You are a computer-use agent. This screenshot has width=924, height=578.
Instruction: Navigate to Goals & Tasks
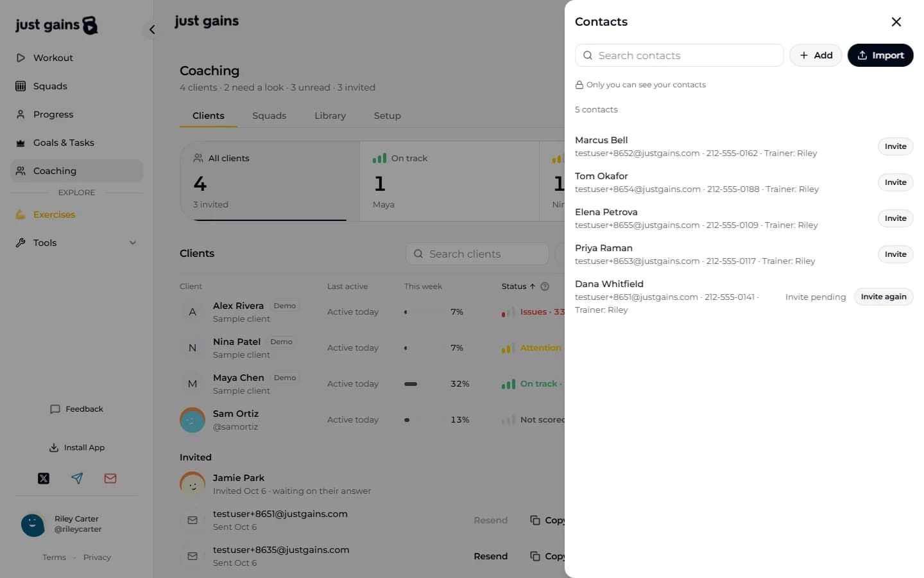[76, 143]
